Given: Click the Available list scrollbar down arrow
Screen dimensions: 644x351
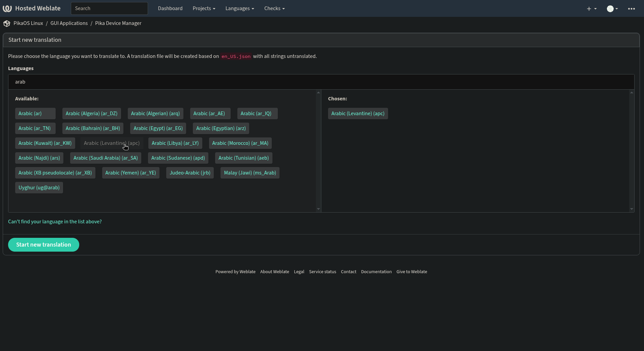Looking at the screenshot, I should tap(318, 209).
